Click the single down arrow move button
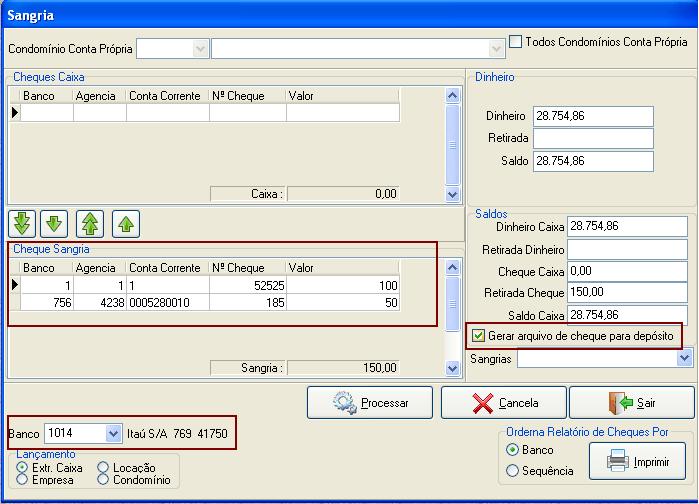 click(x=54, y=223)
